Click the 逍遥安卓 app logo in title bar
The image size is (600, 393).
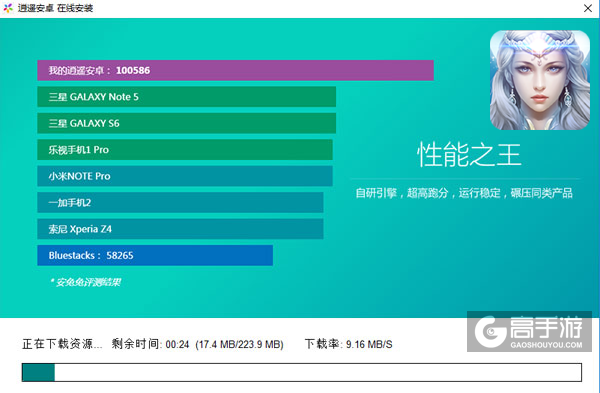[8, 8]
